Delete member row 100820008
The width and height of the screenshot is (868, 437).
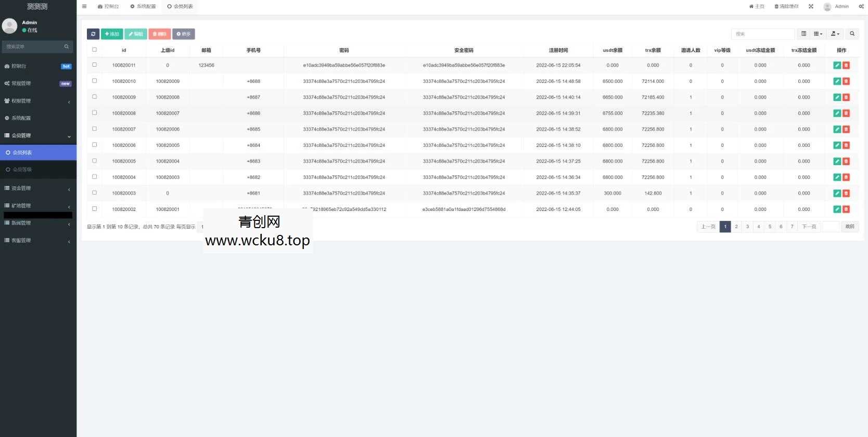tap(846, 113)
